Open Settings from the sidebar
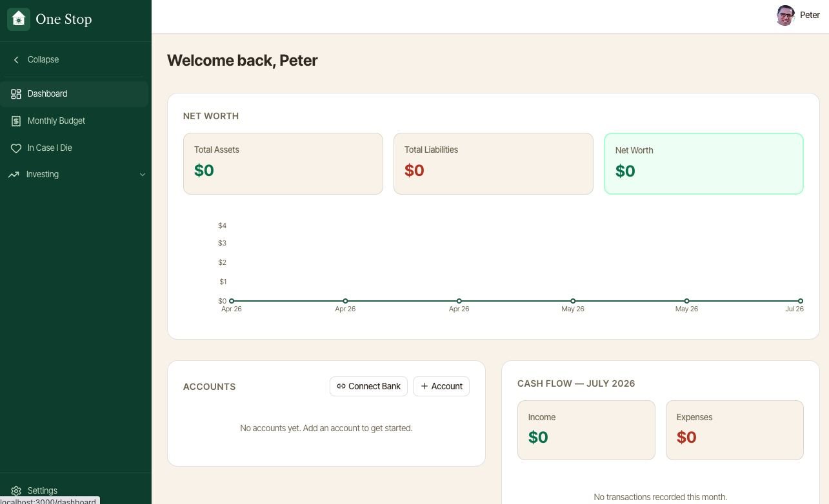The image size is (829, 504). click(74, 491)
